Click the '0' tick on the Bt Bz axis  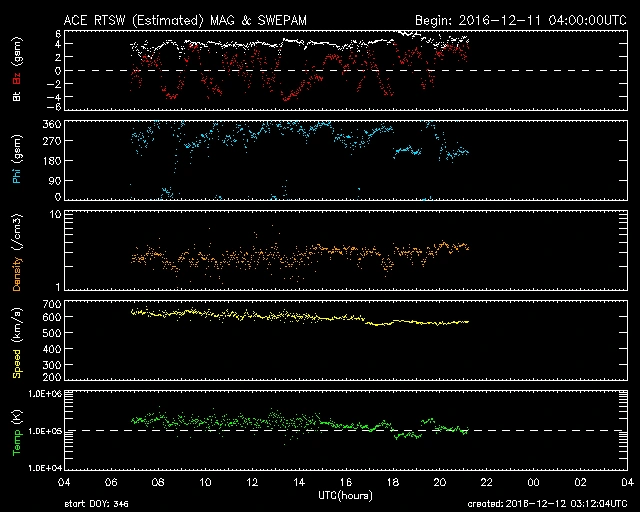click(58, 70)
